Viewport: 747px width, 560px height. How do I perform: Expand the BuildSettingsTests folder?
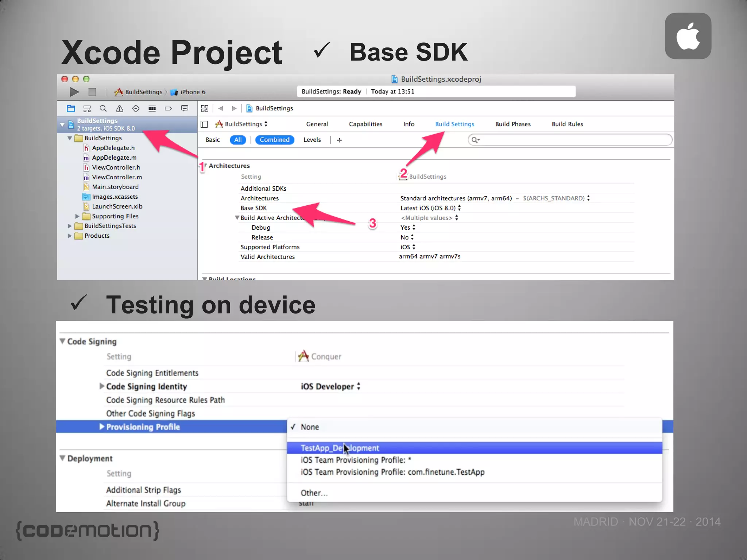pos(69,226)
